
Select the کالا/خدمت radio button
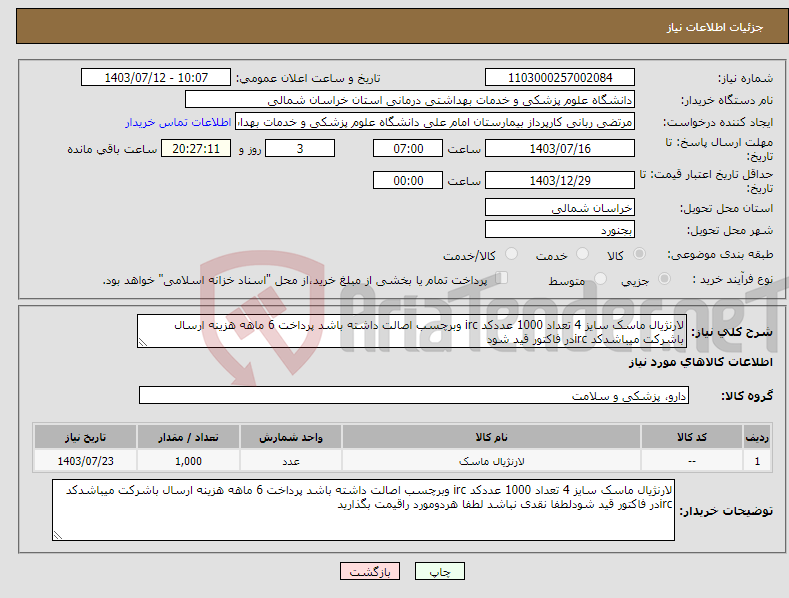tap(511, 254)
